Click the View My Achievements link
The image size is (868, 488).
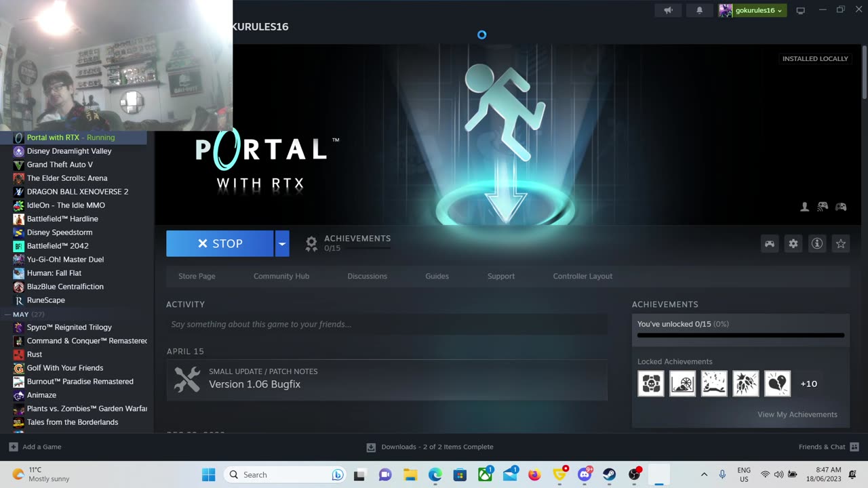tap(797, 414)
